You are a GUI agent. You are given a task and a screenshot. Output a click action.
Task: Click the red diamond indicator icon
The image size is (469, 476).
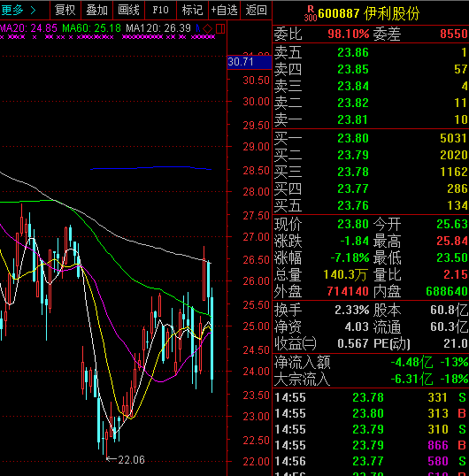208,29
